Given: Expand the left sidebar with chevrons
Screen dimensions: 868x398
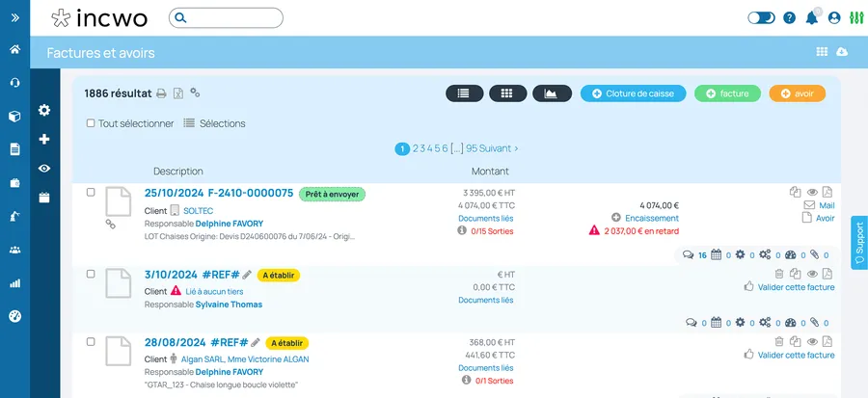Looking at the screenshot, I should (x=14, y=17).
